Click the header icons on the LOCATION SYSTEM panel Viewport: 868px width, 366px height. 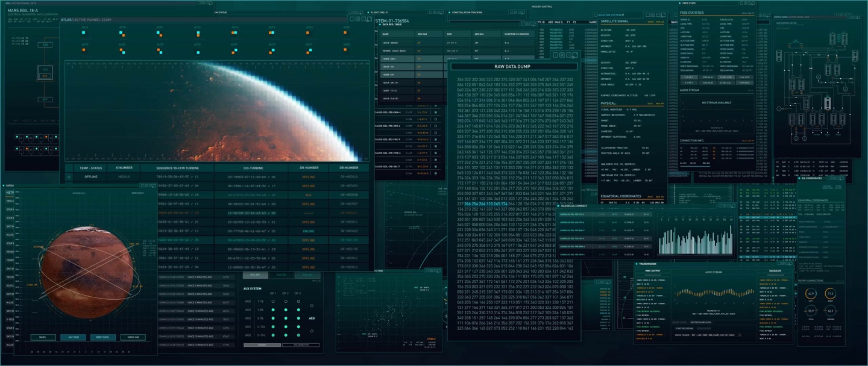point(655,15)
